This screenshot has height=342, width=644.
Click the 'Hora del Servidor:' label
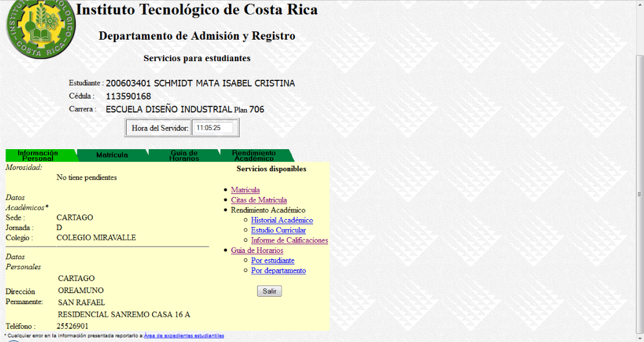pyautogui.click(x=160, y=128)
